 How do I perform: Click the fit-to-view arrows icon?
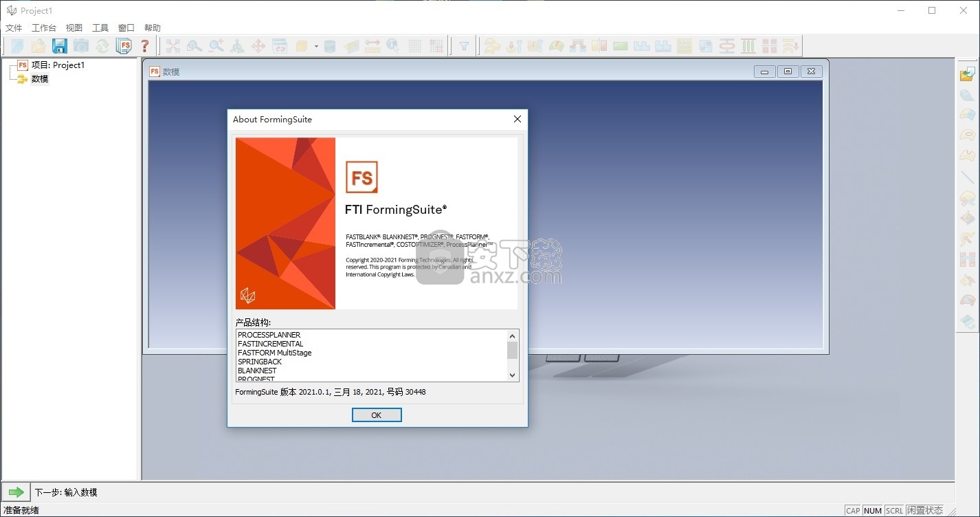tap(173, 46)
